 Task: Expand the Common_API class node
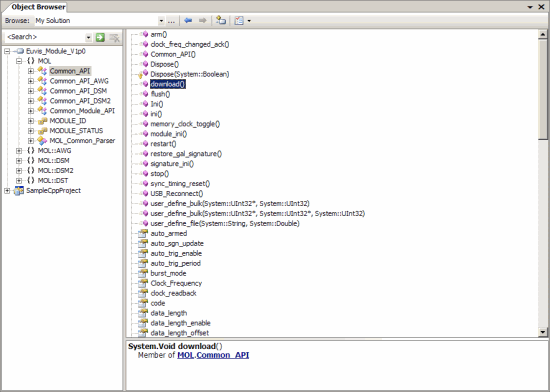[31, 71]
